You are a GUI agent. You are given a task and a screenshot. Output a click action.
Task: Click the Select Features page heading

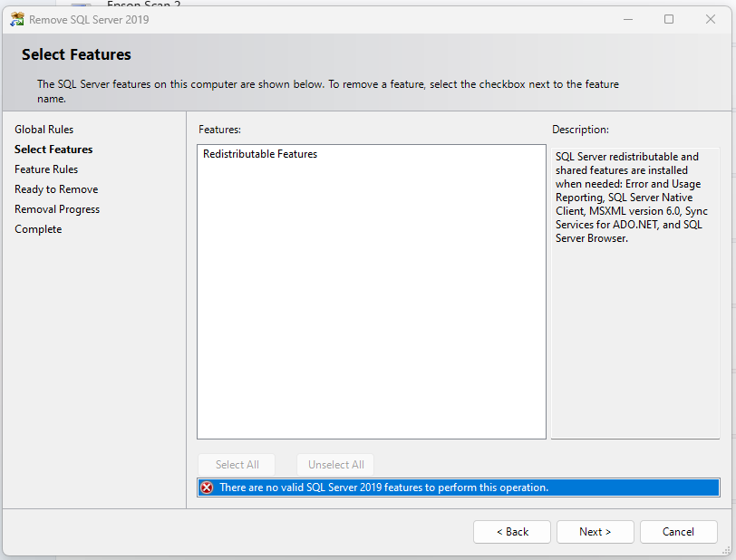(76, 54)
